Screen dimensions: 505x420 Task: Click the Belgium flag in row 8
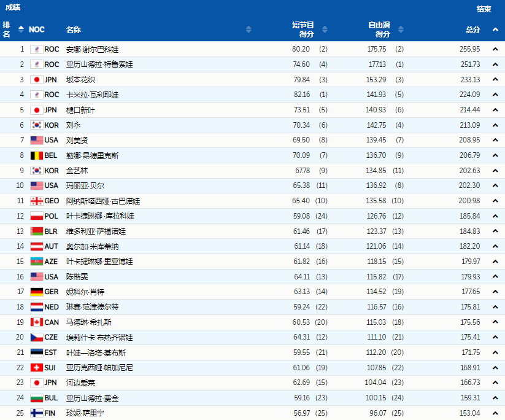coord(37,155)
